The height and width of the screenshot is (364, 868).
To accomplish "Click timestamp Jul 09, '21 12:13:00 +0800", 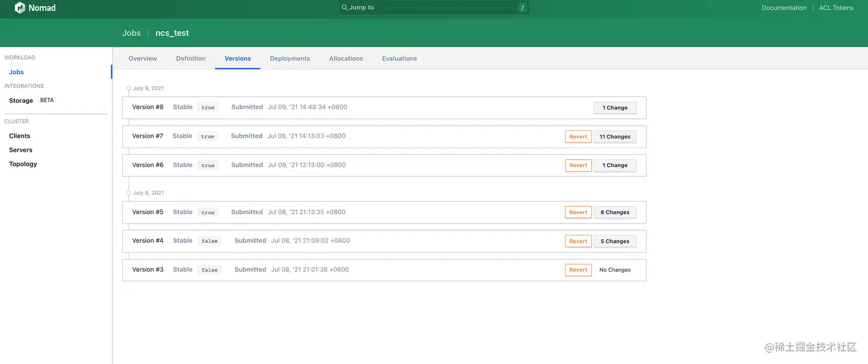I will (x=307, y=165).
